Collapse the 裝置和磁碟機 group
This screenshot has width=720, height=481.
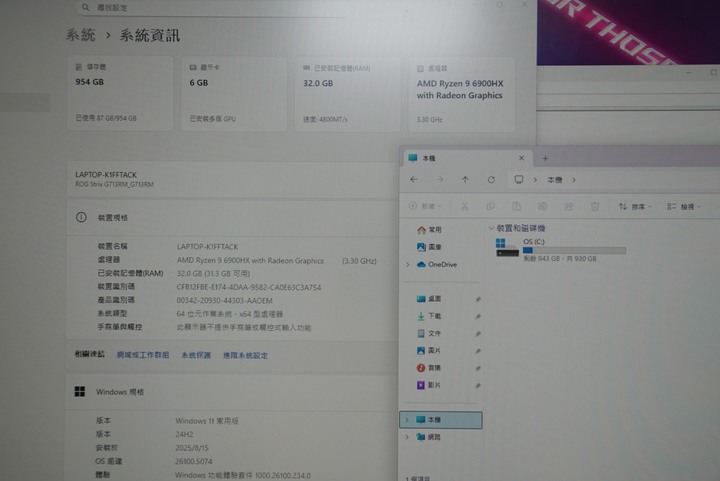tap(490, 228)
